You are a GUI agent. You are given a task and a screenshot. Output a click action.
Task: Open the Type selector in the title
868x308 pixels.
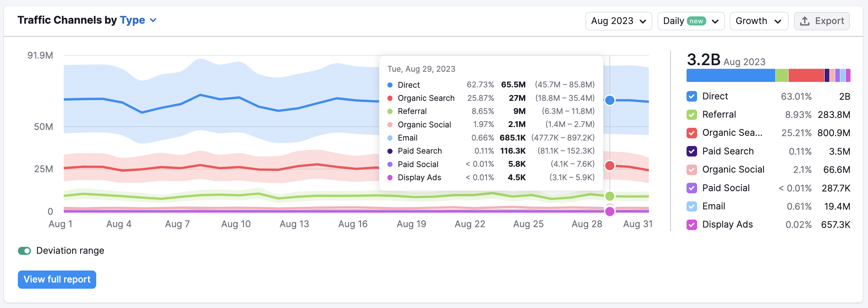(x=138, y=20)
